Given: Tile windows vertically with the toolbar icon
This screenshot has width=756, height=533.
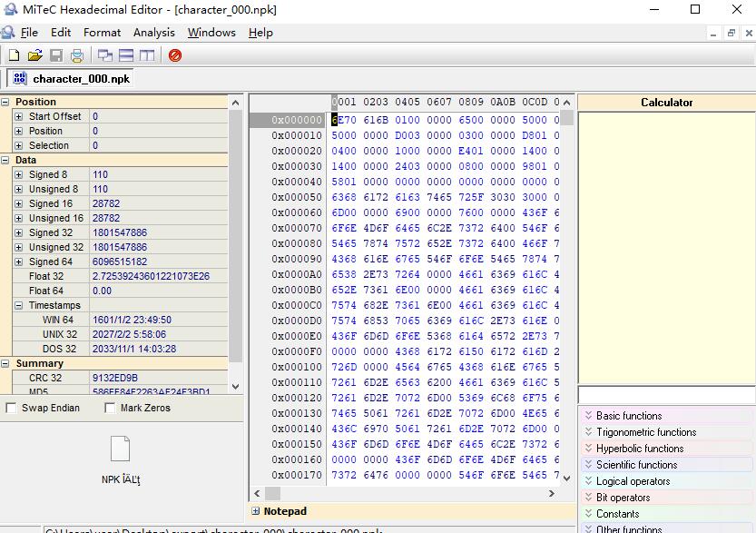Looking at the screenshot, I should (x=147, y=55).
